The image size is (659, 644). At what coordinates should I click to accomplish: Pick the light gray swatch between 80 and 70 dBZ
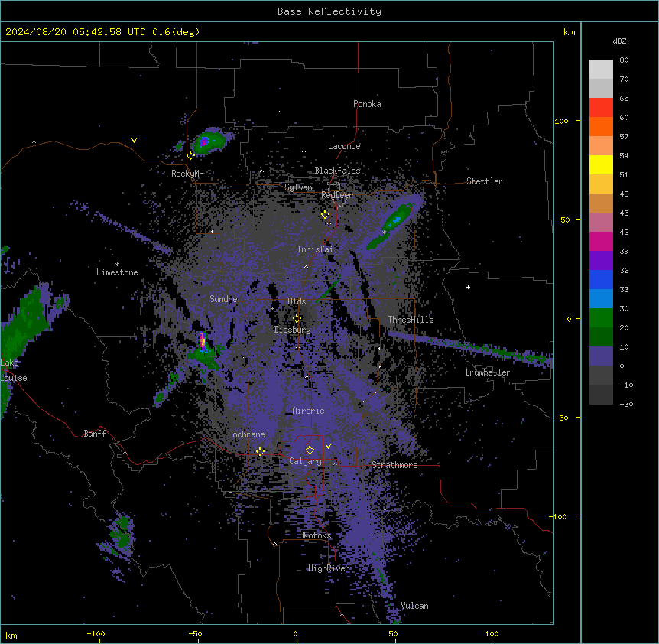[601, 70]
